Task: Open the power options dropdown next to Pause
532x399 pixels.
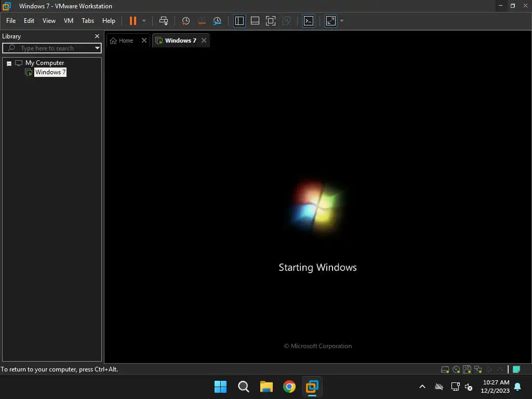Action: click(144, 21)
